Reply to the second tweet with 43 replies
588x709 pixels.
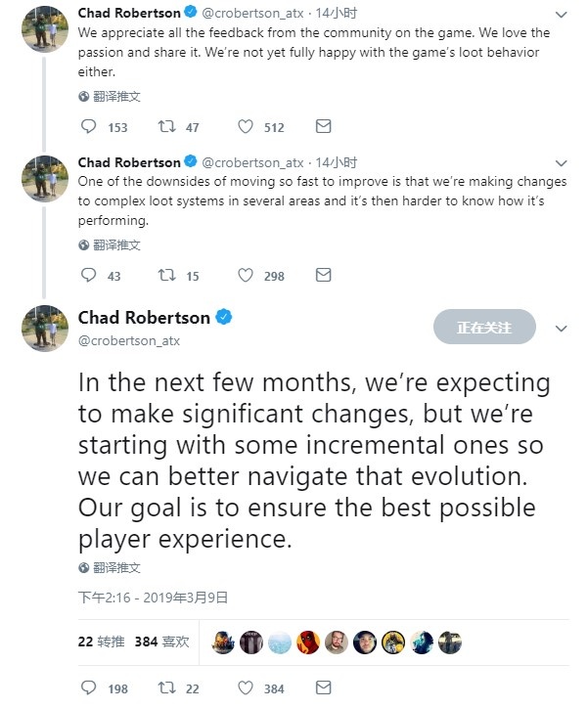pos(89,276)
